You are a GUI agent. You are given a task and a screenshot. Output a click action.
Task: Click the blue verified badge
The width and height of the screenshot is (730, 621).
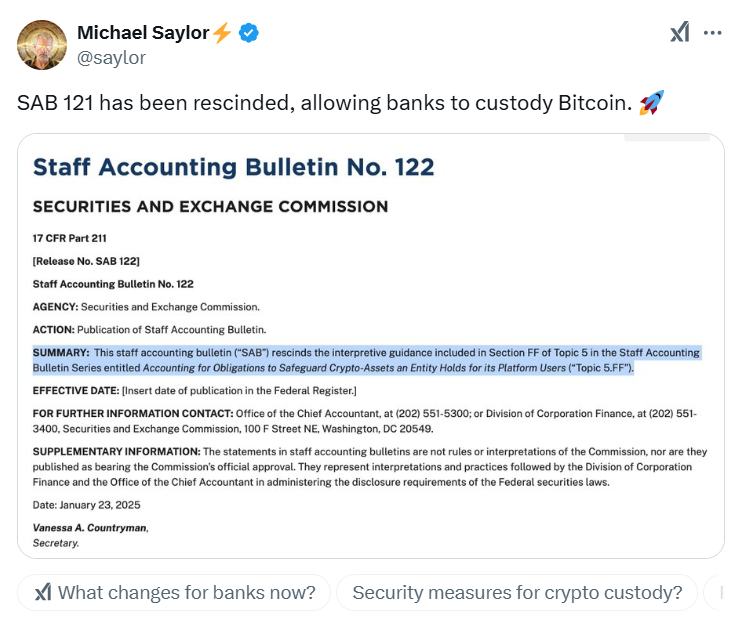pyautogui.click(x=249, y=33)
